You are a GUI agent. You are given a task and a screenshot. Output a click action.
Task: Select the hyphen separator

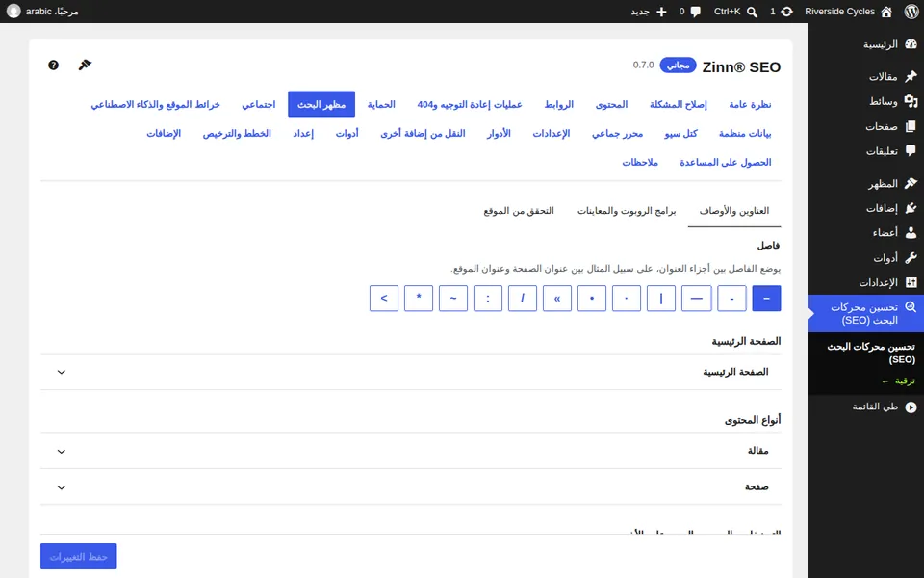click(x=731, y=299)
